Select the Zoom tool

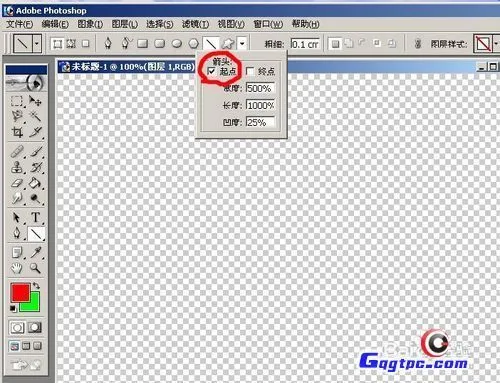point(35,268)
